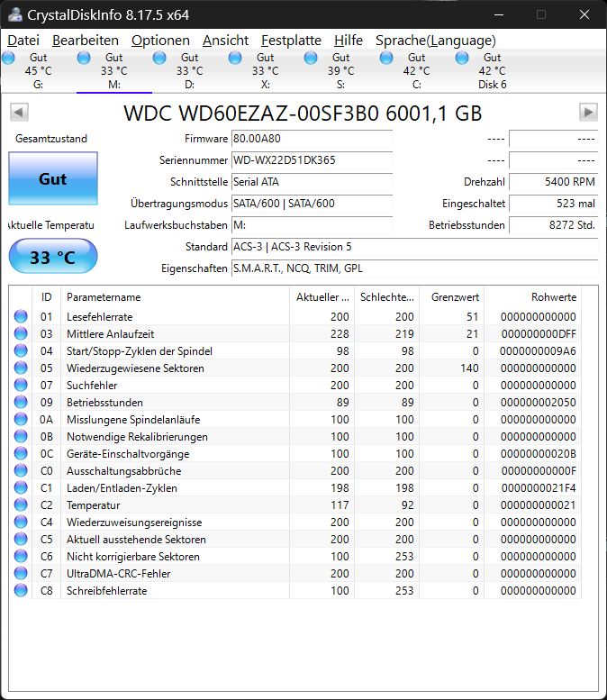The image size is (607, 700).
Task: Click the Betriebsstunden value 8272 Std.
Action: coord(554,225)
